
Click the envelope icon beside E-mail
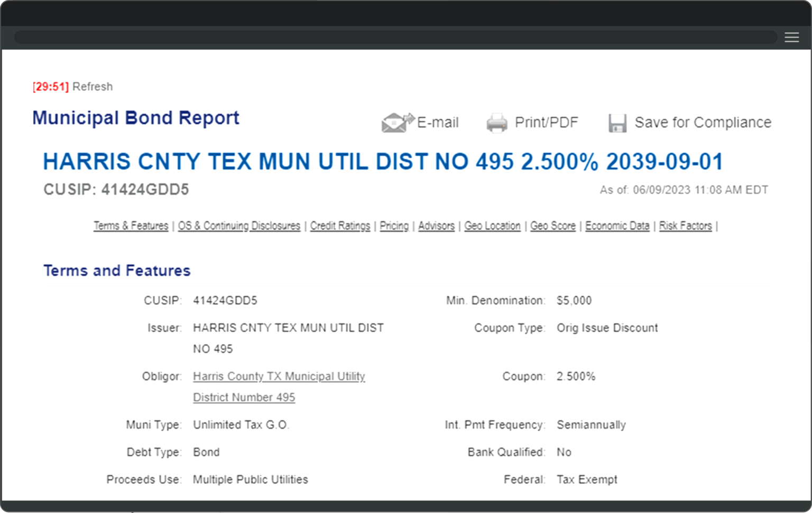pyautogui.click(x=397, y=123)
